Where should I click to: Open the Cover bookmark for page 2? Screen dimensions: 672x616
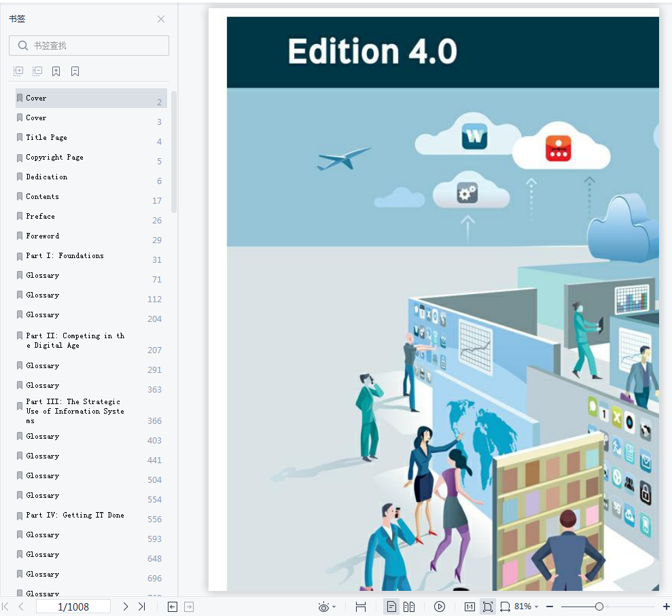[x=91, y=98]
